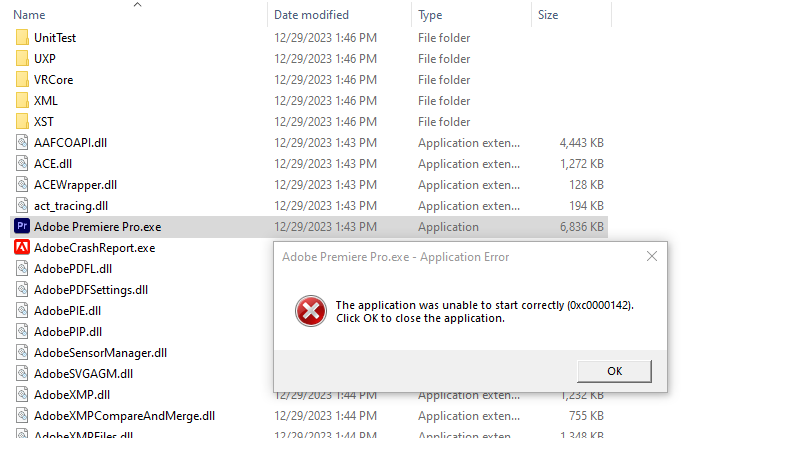Sort files by the Name column header
Image resolution: width=808 pixels, height=450 pixels.
29,15
